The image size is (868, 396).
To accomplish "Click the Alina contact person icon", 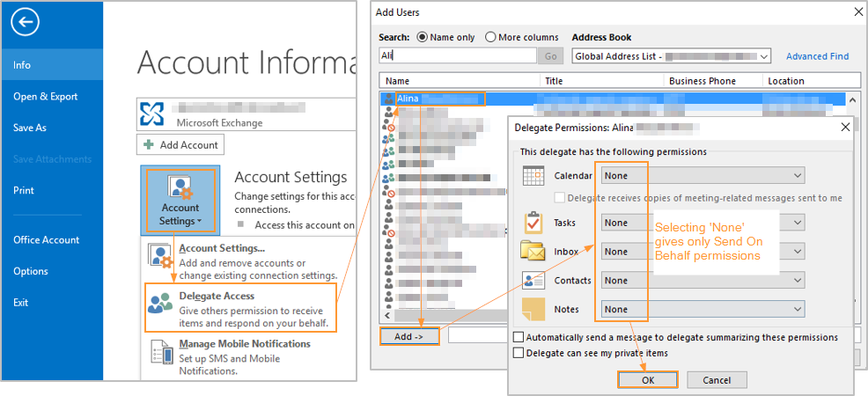I will 388,99.
